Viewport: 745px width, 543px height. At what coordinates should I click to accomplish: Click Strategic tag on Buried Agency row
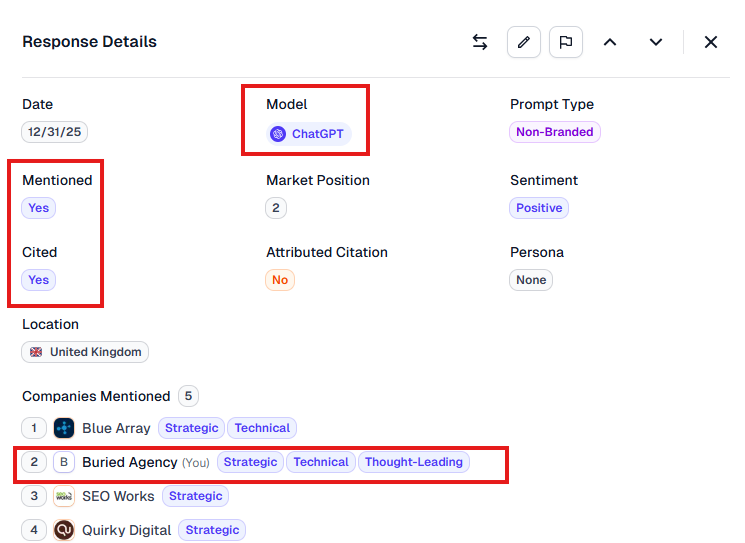[250, 462]
